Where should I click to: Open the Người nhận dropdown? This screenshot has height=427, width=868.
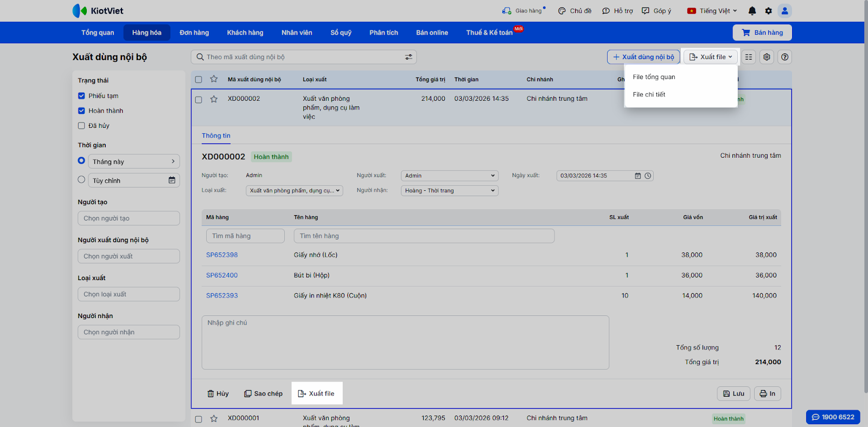tap(449, 191)
